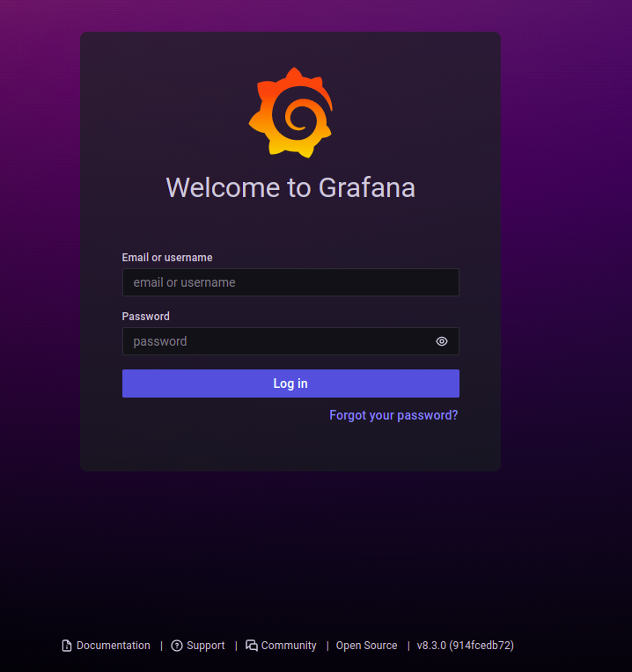
Task: Click the Welcome to Grafana heading
Action: click(x=290, y=187)
